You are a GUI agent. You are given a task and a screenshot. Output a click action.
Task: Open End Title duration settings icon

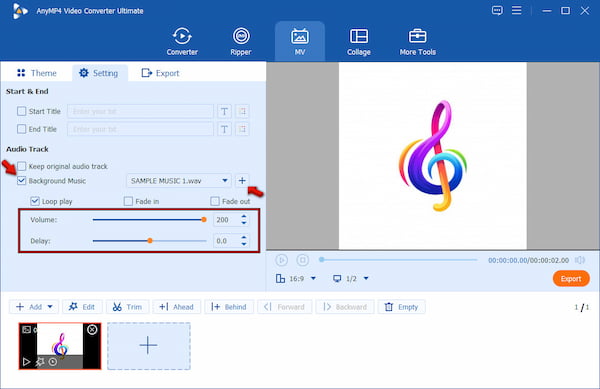click(x=242, y=129)
